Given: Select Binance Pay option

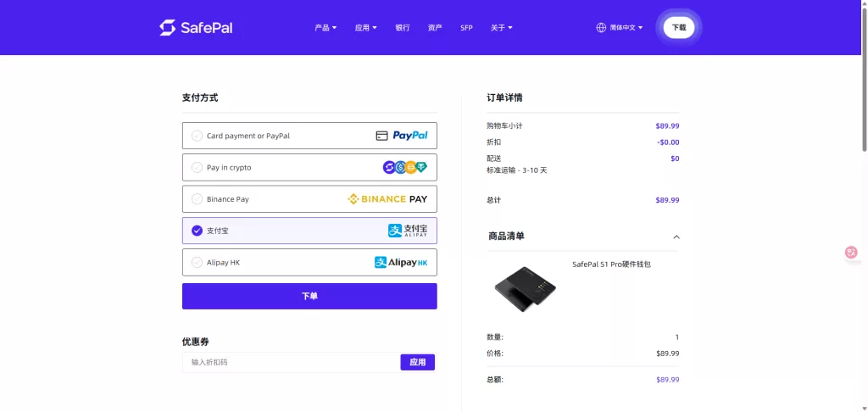Looking at the screenshot, I should click(309, 199).
